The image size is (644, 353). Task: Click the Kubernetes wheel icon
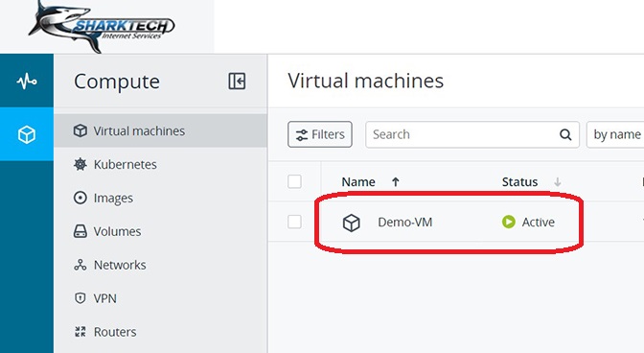click(80, 164)
